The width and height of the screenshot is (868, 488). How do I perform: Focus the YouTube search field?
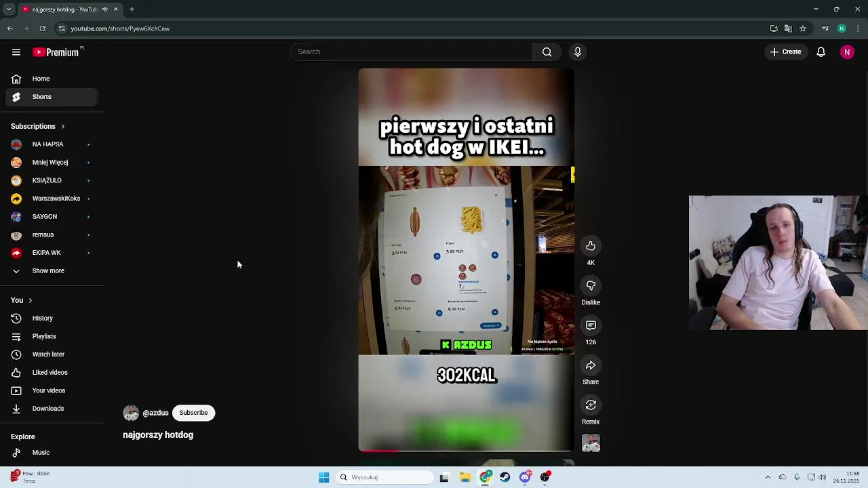(x=412, y=52)
